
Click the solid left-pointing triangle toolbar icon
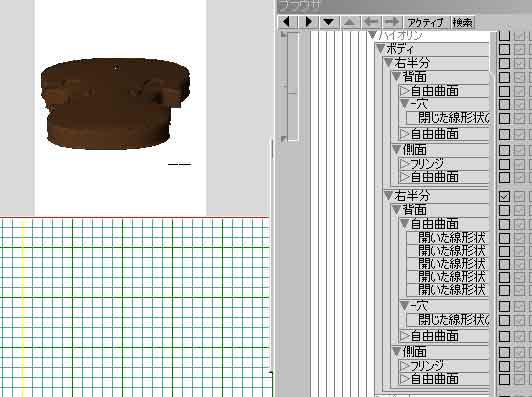tap(287, 22)
